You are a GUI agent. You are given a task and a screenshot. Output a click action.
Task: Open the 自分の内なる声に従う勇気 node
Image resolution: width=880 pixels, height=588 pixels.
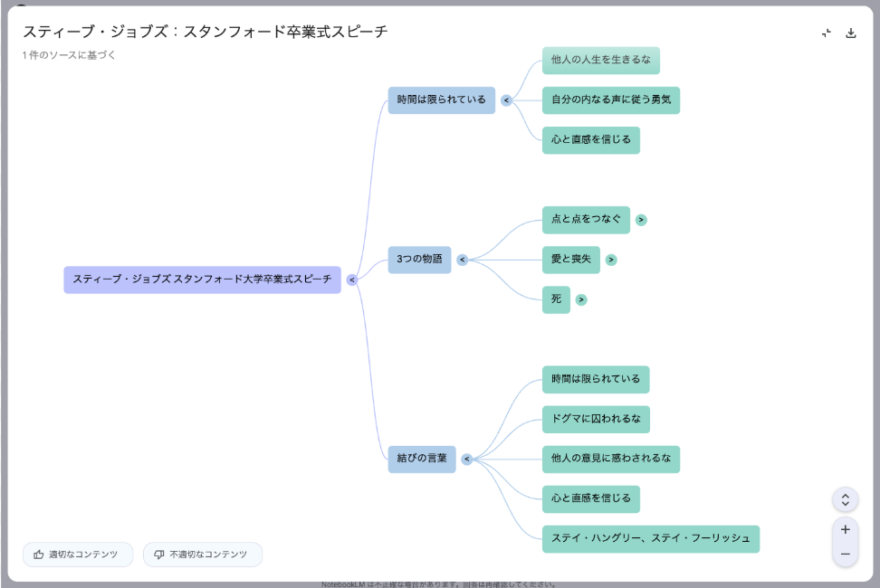coord(611,100)
